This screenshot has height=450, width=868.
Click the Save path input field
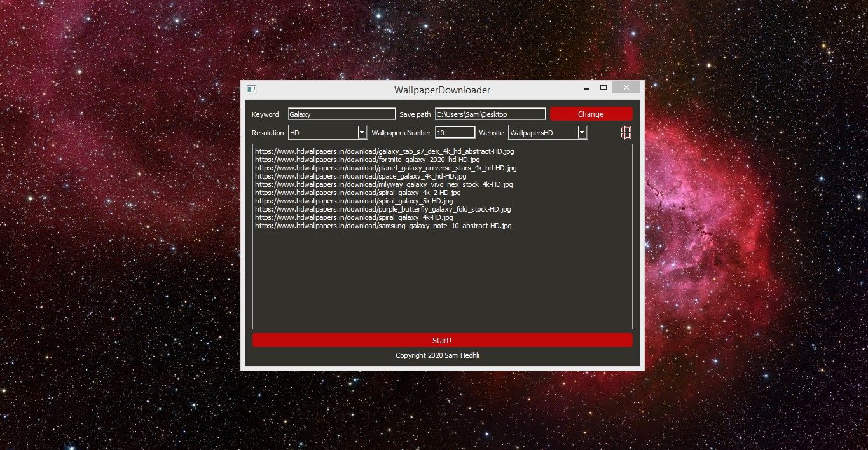click(x=490, y=114)
